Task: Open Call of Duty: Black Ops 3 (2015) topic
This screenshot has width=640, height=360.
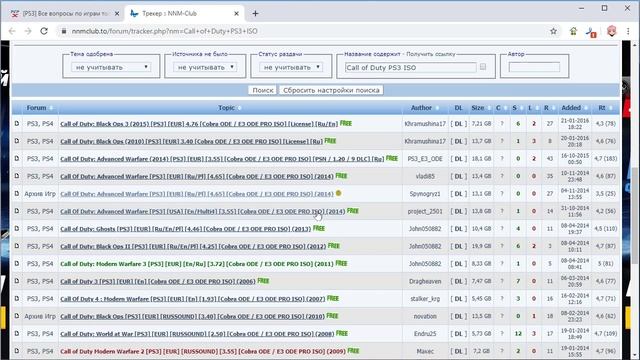Action: pyautogui.click(x=199, y=124)
